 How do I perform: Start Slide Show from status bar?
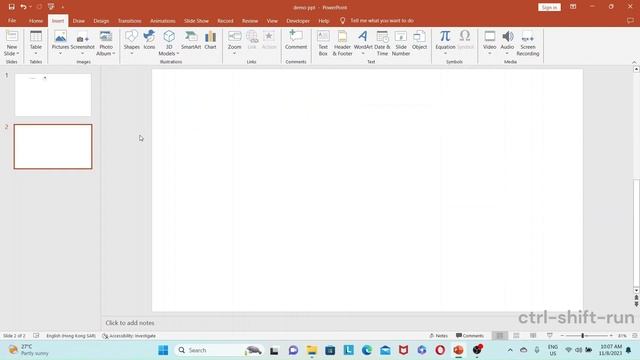coord(550,336)
